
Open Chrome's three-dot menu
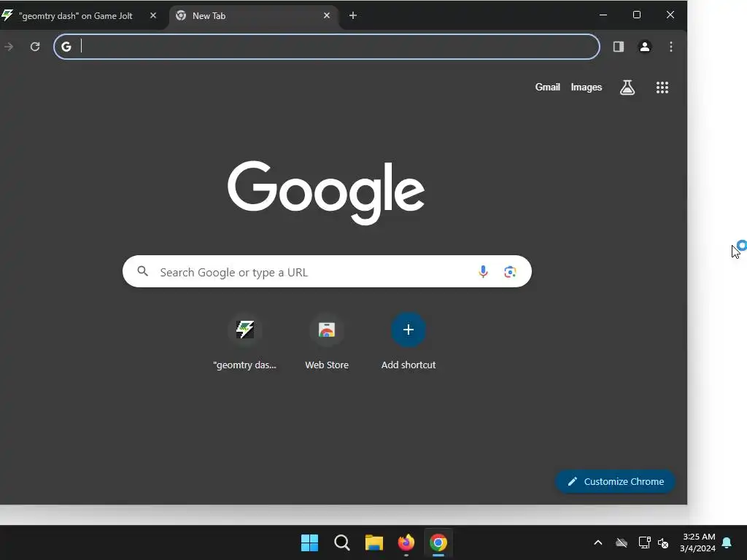[x=671, y=47]
